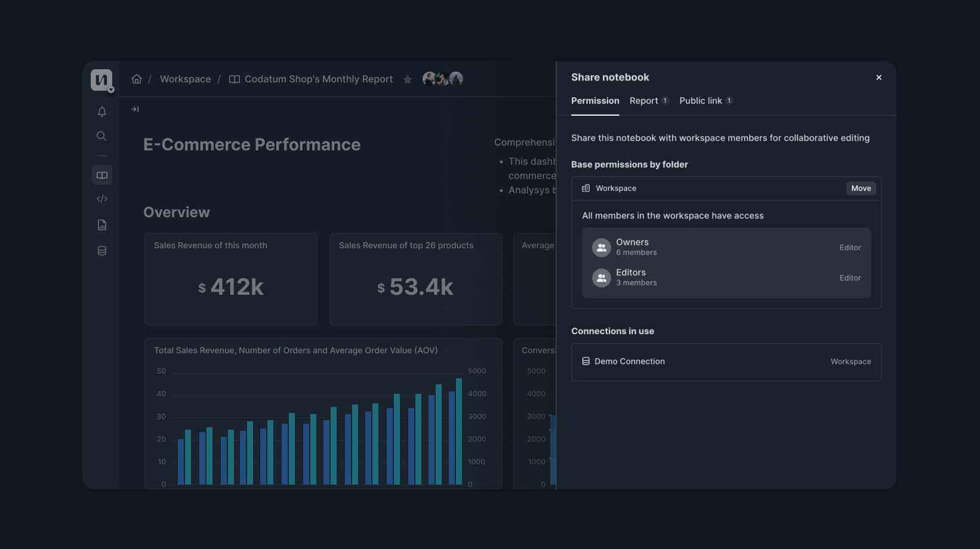Viewport: 980px width, 549px height.
Task: Open Workspace breadcrumb link
Action: [x=185, y=79]
